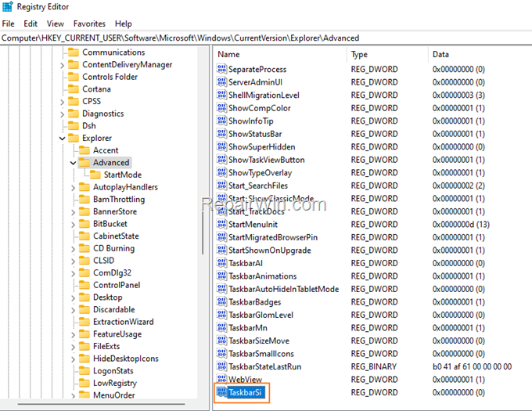Click the DWORD icon next to ShowTypeOverlay
Viewport: 532px width, 411px height.
click(x=221, y=172)
